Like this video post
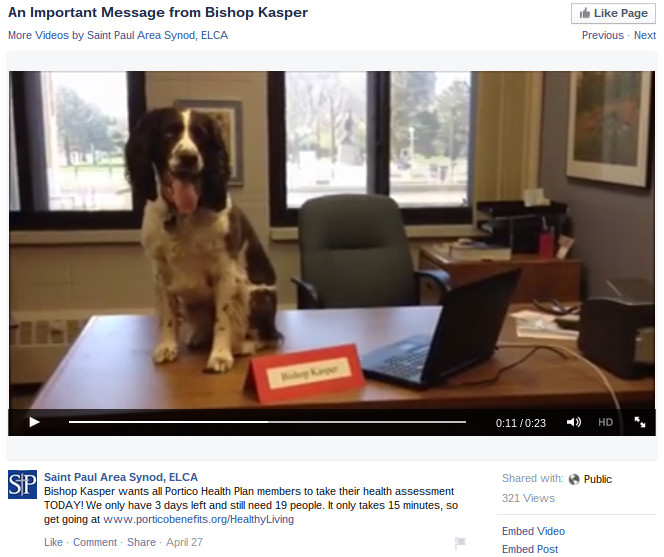The height and width of the screenshot is (557, 664). [53, 542]
